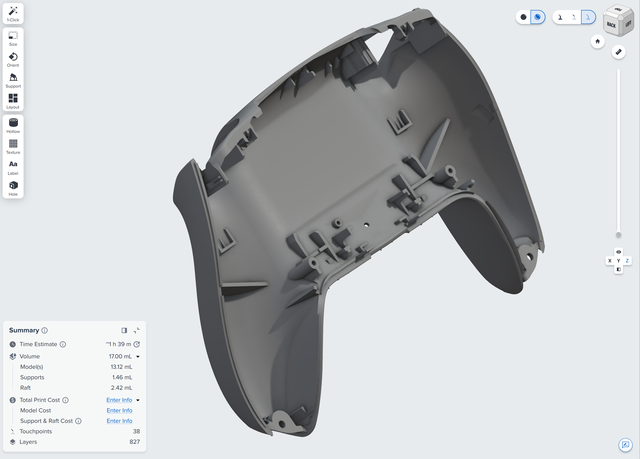Click the '13.12 mL' Model(s) value
Screen dimensions: 640x459
pos(121,367)
